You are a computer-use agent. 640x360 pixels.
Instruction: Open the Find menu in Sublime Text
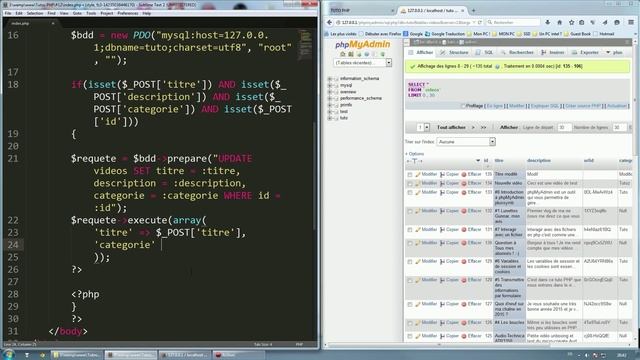coord(51,13)
